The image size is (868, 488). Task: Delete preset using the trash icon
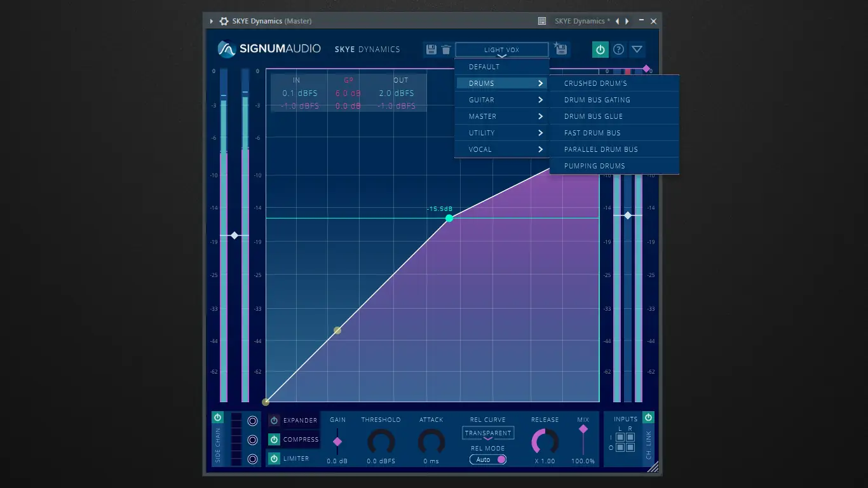pyautogui.click(x=446, y=50)
